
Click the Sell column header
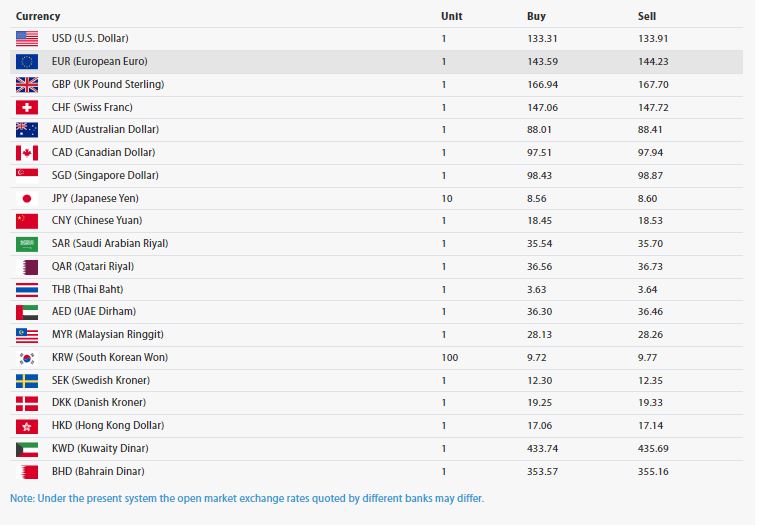click(647, 16)
